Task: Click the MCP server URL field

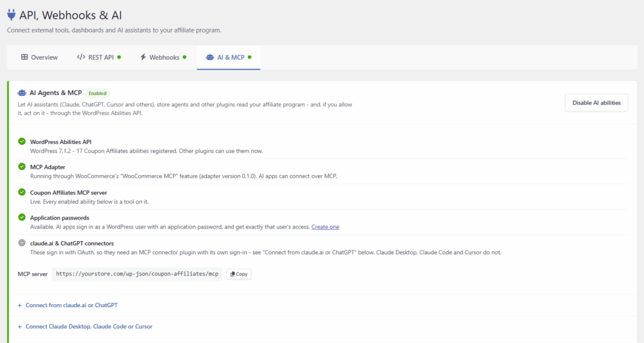Action: (137, 274)
